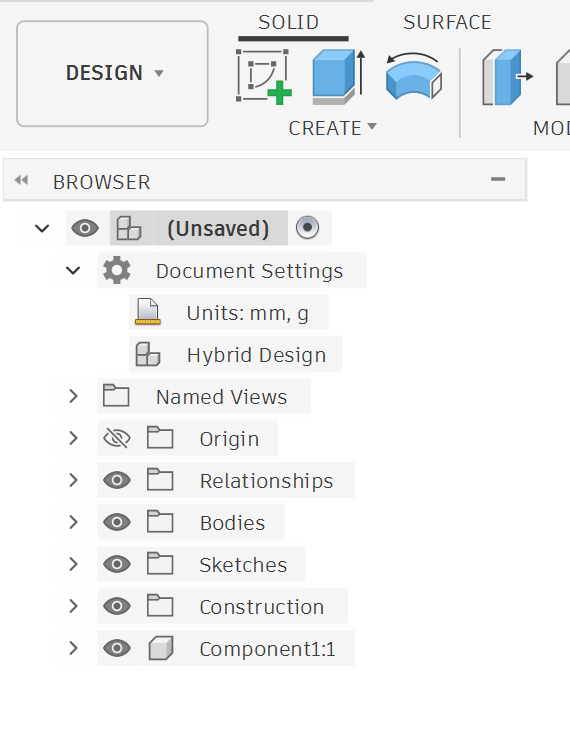This screenshot has height=730, width=570.
Task: Minimize the BROWSER panel with dash button
Action: [x=498, y=179]
